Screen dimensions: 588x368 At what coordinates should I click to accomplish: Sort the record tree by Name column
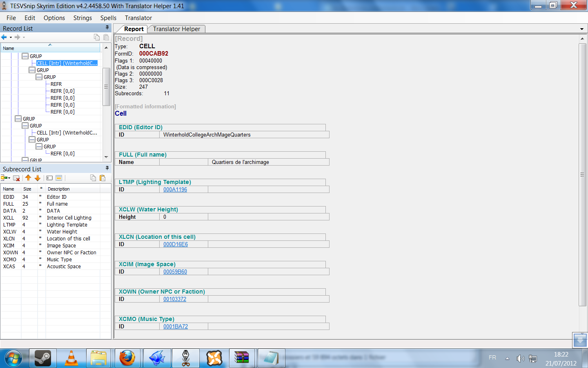50,48
